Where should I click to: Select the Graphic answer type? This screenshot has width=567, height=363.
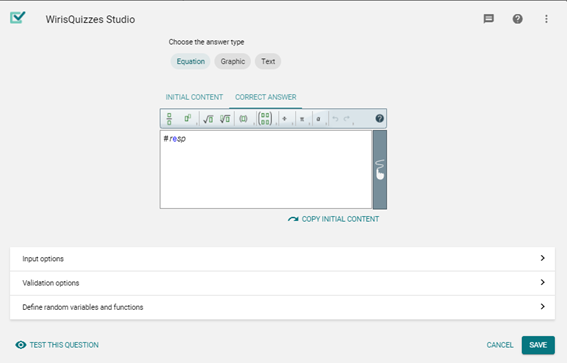[233, 61]
